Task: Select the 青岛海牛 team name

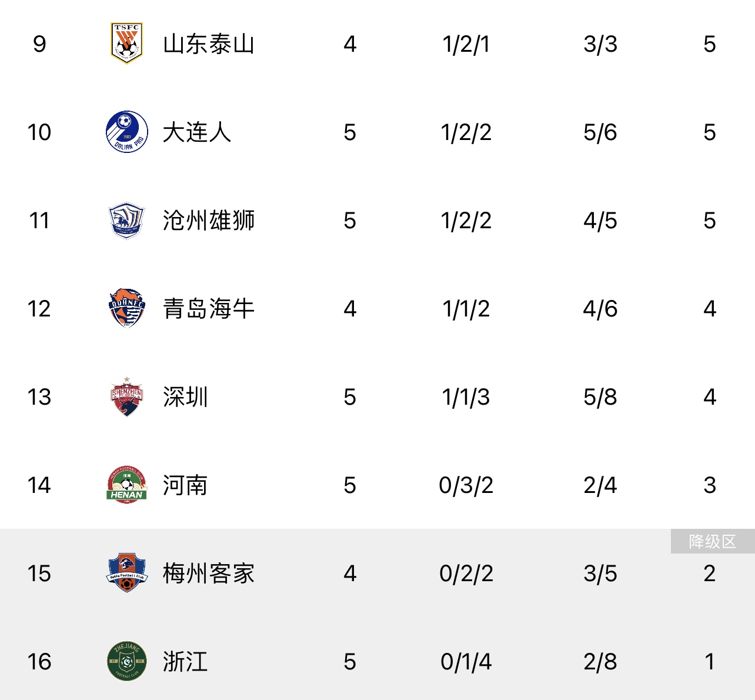Action: pyautogui.click(x=209, y=309)
